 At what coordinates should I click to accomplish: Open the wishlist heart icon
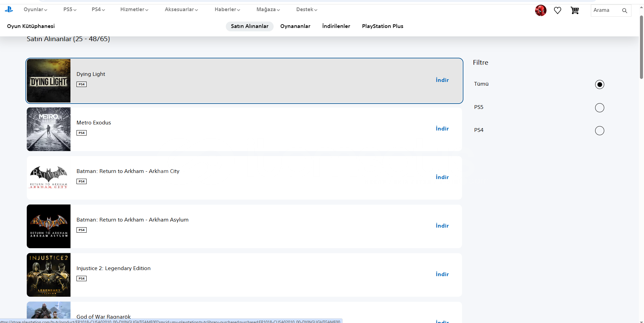pos(557,10)
